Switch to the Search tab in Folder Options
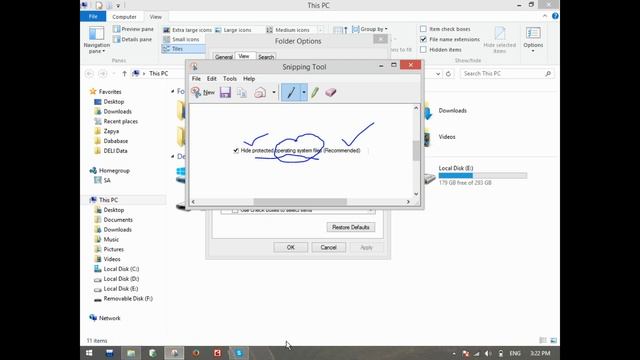The image size is (640, 360). [x=266, y=57]
